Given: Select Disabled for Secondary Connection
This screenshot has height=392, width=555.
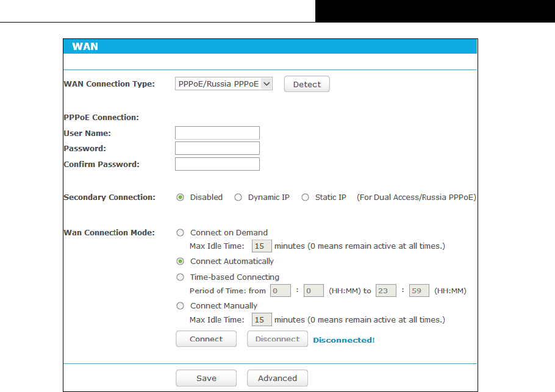Looking at the screenshot, I should click(180, 198).
